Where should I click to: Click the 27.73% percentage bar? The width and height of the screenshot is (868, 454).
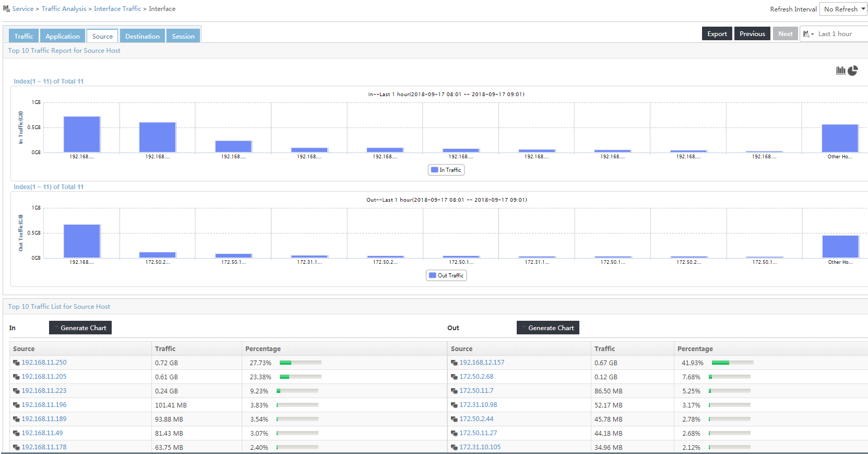(301, 363)
